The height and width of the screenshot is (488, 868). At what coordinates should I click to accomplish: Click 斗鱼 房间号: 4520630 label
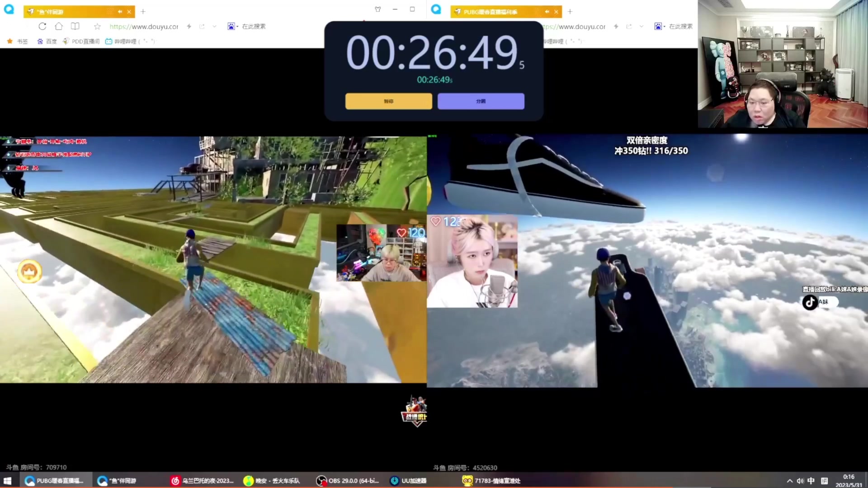pyautogui.click(x=465, y=468)
